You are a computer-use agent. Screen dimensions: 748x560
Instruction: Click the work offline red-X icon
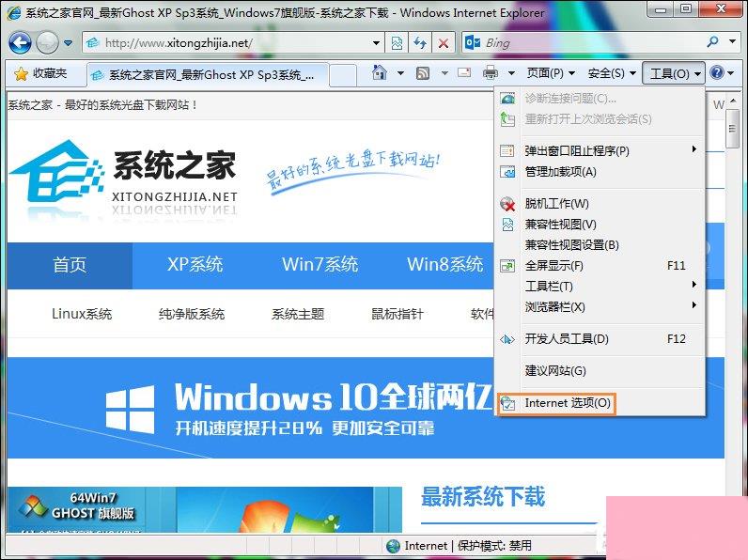pyautogui.click(x=507, y=204)
